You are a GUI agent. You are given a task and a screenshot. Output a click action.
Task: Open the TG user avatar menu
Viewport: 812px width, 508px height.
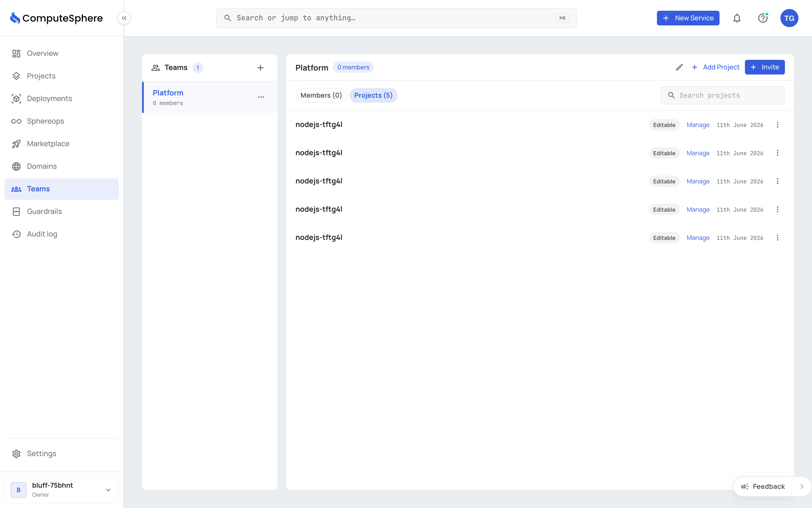pyautogui.click(x=789, y=18)
